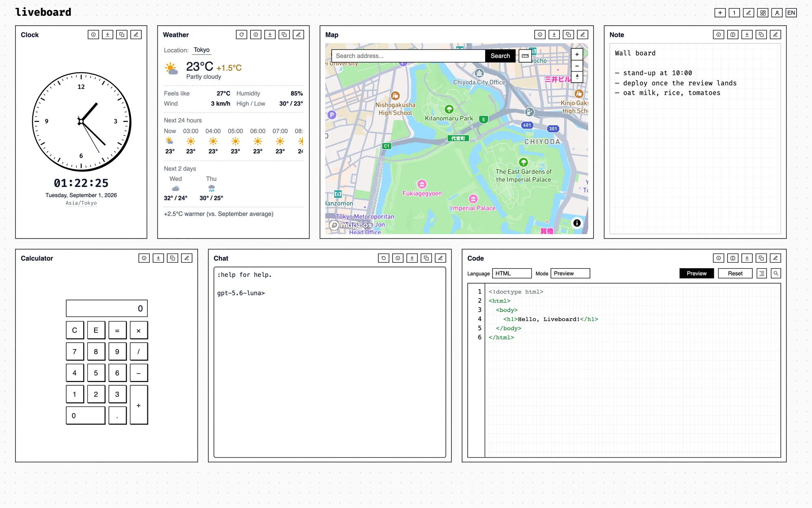Duplicate the Weather widget
The width and height of the screenshot is (812, 508).
pyautogui.click(x=284, y=35)
